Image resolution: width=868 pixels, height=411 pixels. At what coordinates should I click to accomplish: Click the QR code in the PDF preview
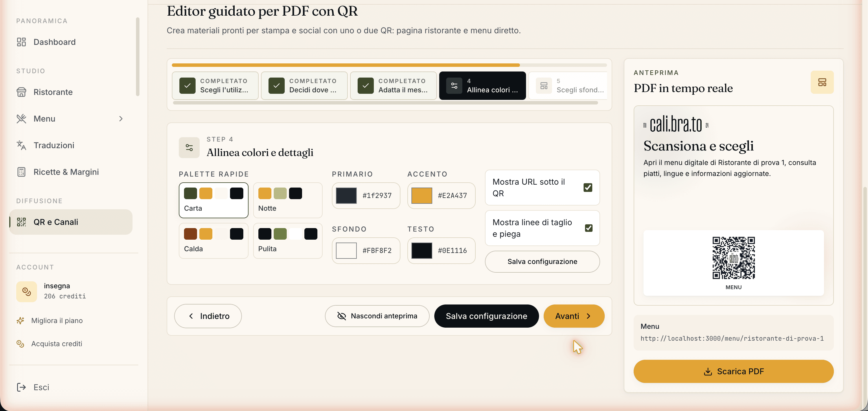[733, 258]
